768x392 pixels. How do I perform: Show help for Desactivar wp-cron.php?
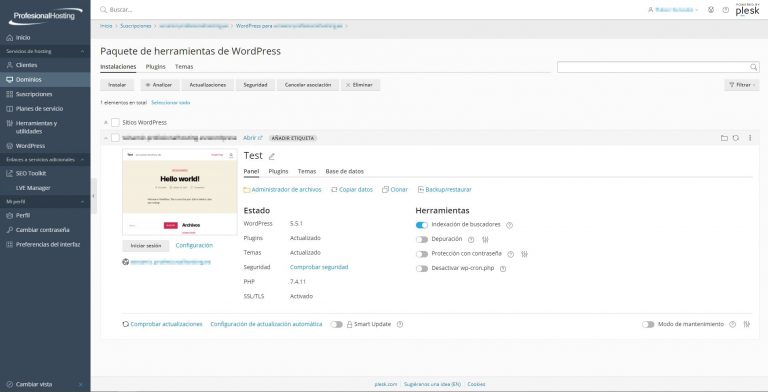(503, 269)
